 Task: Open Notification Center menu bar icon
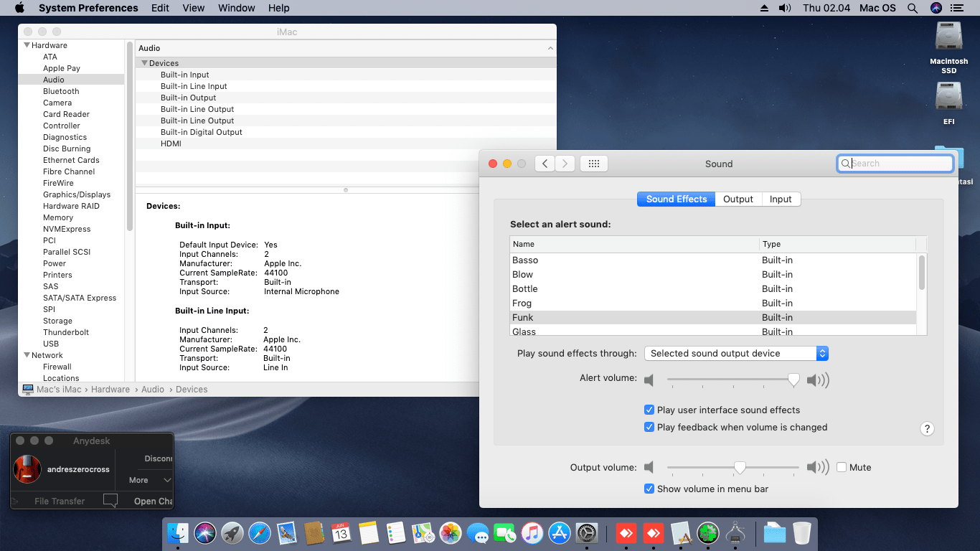(x=958, y=8)
